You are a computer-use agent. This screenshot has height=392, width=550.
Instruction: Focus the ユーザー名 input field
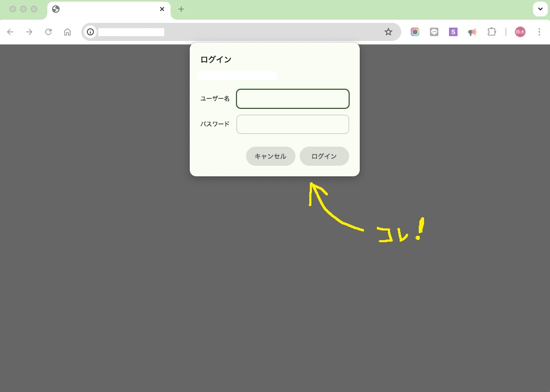click(292, 99)
